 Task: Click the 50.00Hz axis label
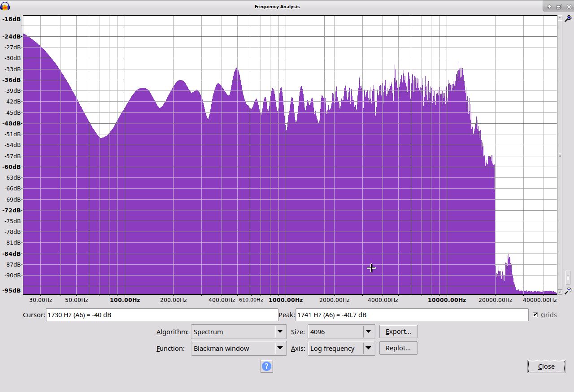[x=76, y=300]
